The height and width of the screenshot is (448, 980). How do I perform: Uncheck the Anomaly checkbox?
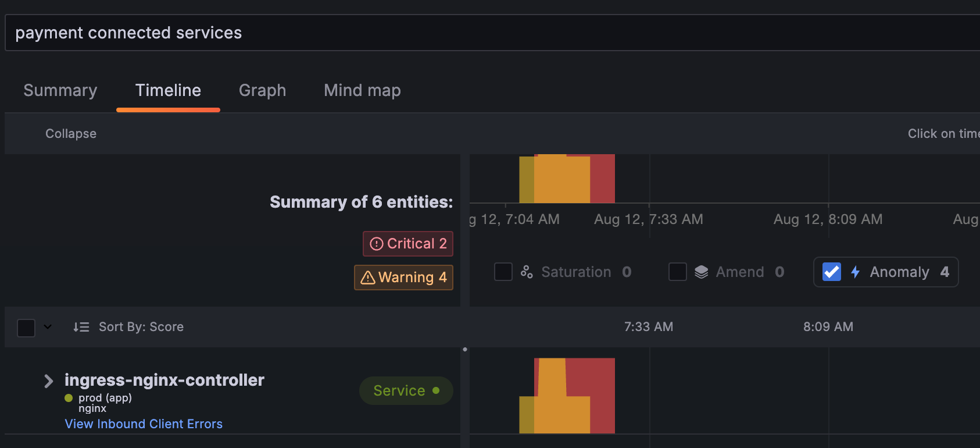pos(832,272)
